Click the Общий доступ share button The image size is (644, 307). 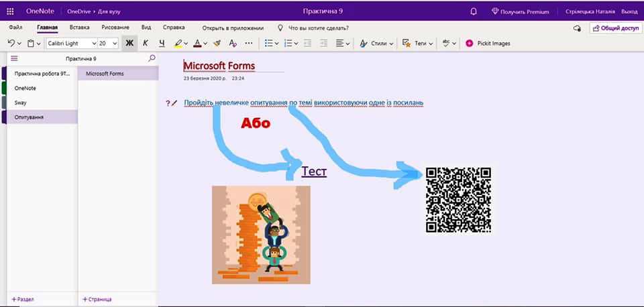coord(616,28)
